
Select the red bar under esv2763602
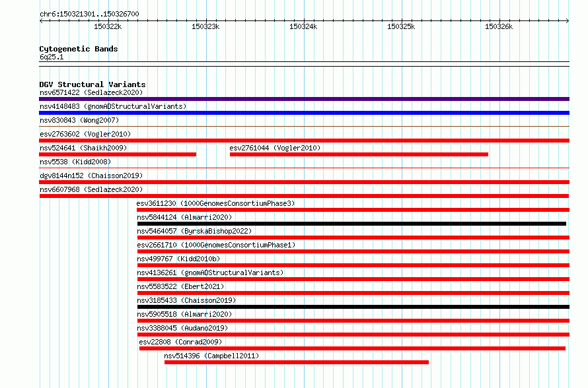click(304, 141)
